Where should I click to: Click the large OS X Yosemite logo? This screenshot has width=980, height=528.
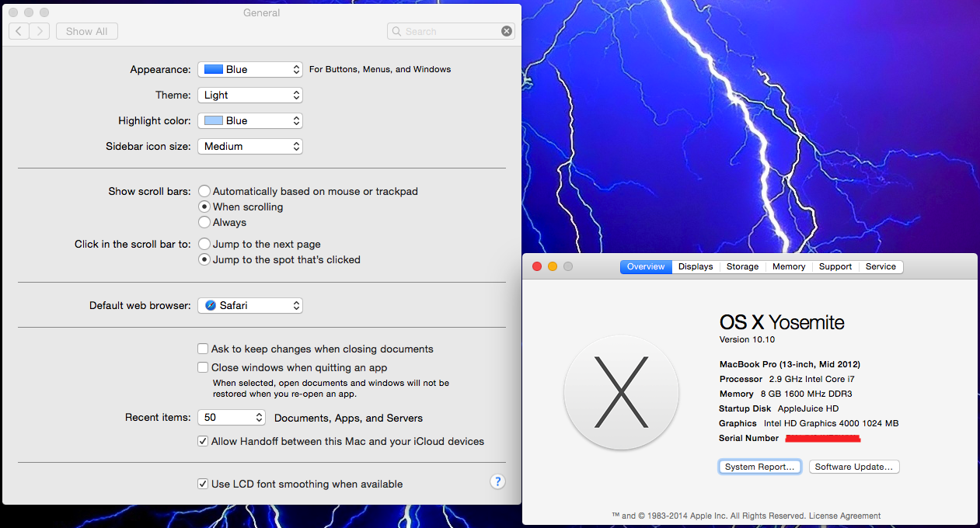[x=622, y=392]
